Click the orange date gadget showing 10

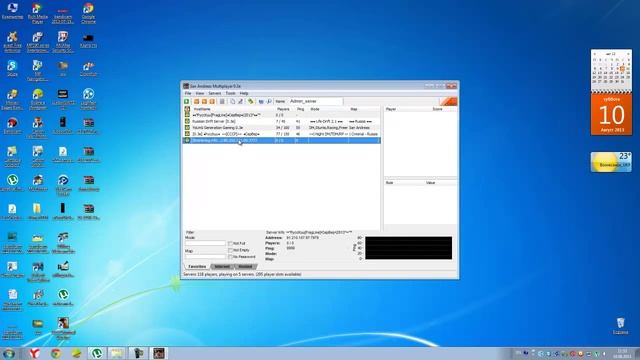click(x=611, y=114)
